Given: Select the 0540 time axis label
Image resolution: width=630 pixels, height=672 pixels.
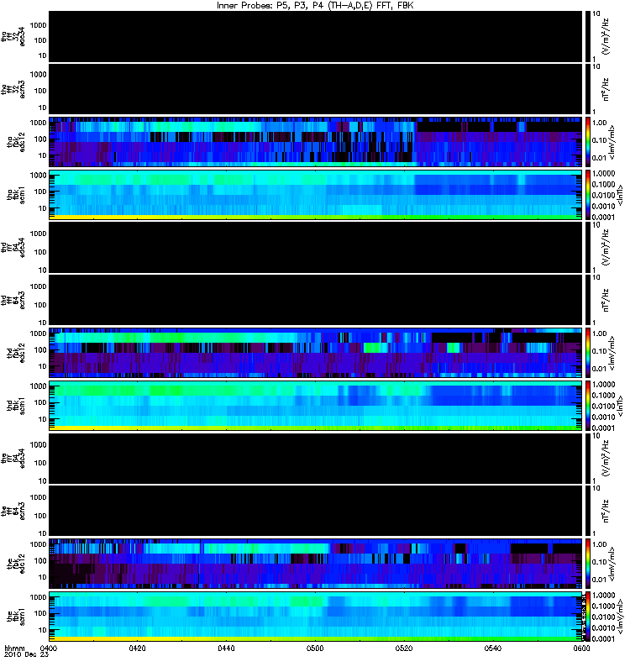Looking at the screenshot, I should click(493, 648).
